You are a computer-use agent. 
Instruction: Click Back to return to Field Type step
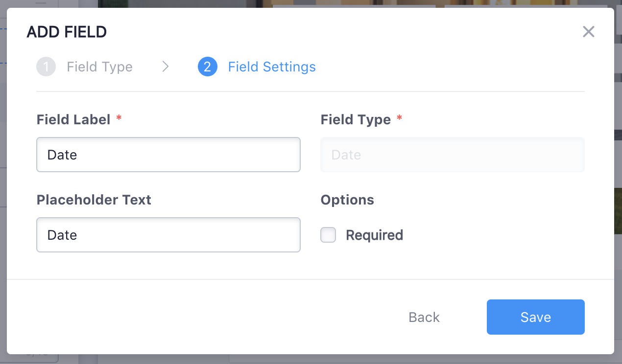coord(424,317)
